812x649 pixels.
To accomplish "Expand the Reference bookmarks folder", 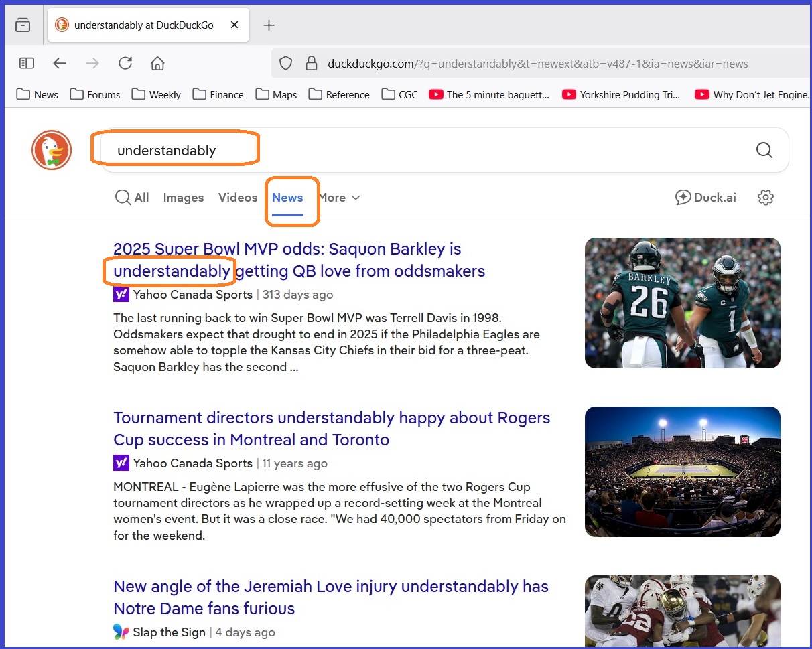I will coord(339,94).
